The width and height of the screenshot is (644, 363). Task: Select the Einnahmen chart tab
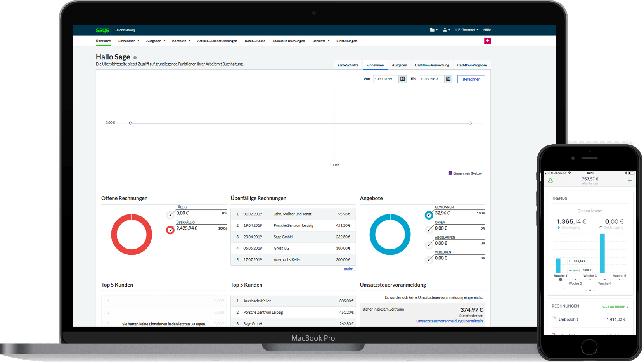(375, 65)
